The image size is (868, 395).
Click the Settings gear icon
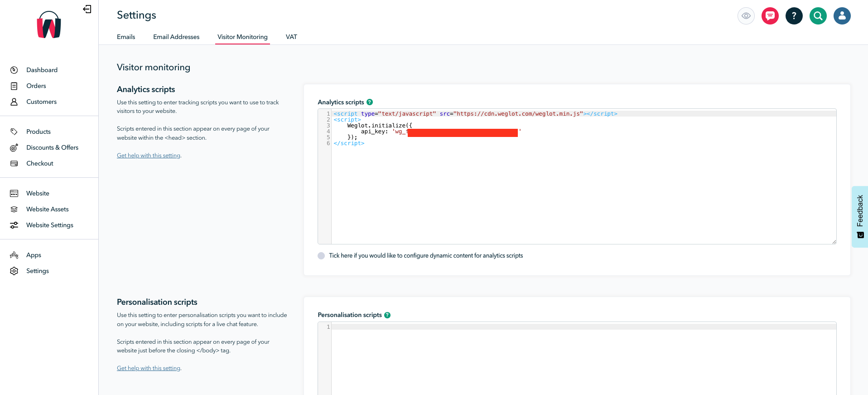(x=14, y=271)
